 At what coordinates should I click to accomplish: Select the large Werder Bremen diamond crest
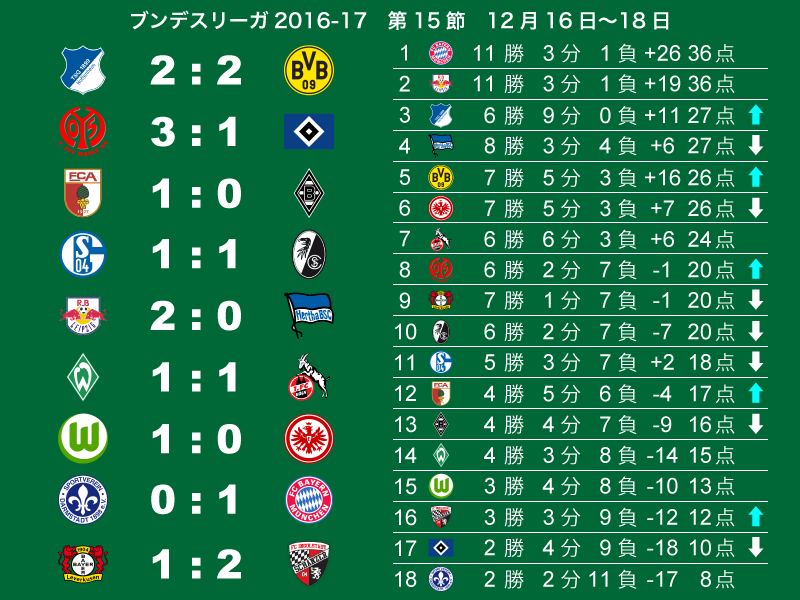[83, 377]
